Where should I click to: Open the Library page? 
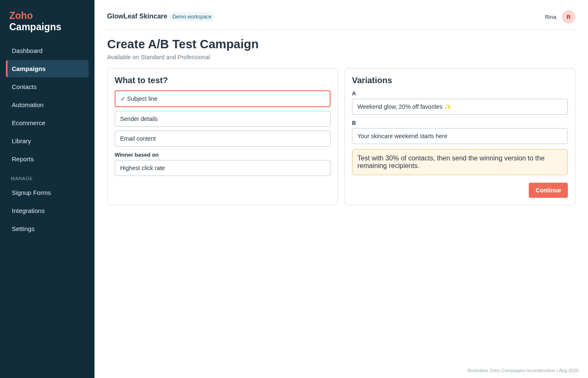tap(47, 141)
